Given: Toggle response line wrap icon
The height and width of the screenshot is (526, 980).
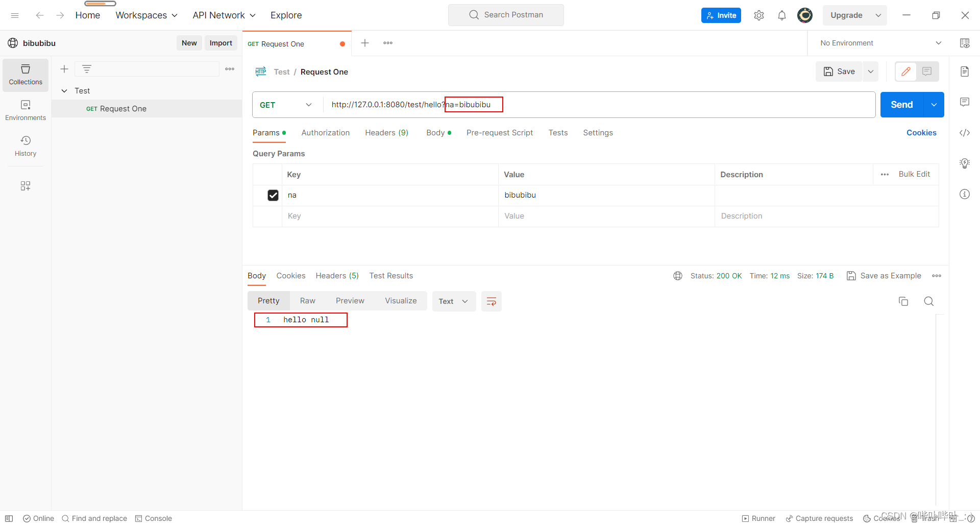Looking at the screenshot, I should [x=492, y=301].
